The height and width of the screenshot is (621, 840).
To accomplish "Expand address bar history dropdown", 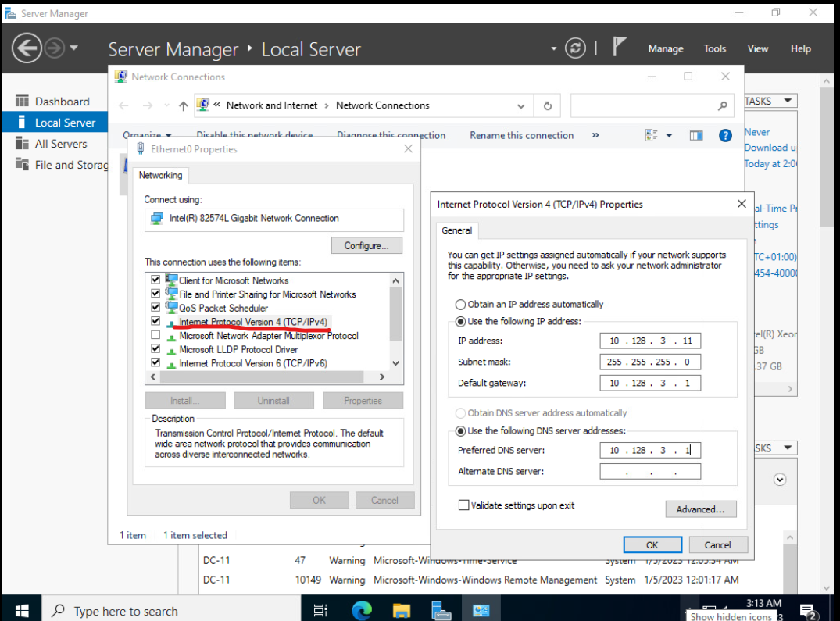I will click(x=520, y=106).
